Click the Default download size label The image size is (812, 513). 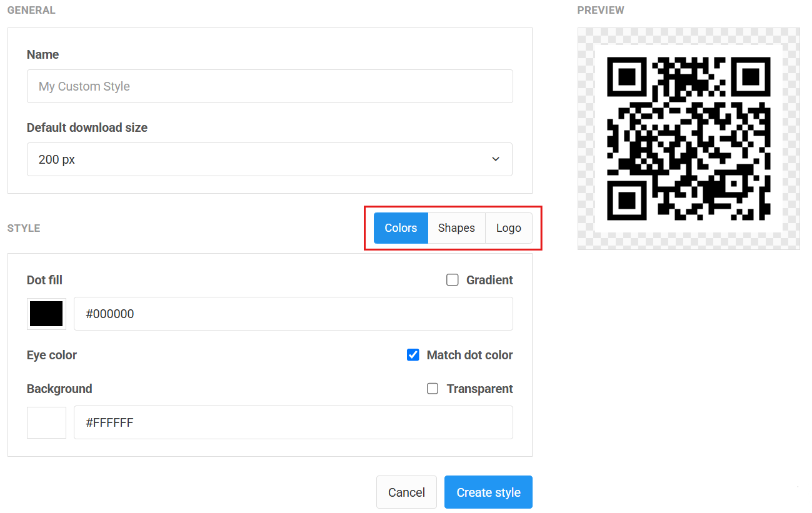(87, 127)
